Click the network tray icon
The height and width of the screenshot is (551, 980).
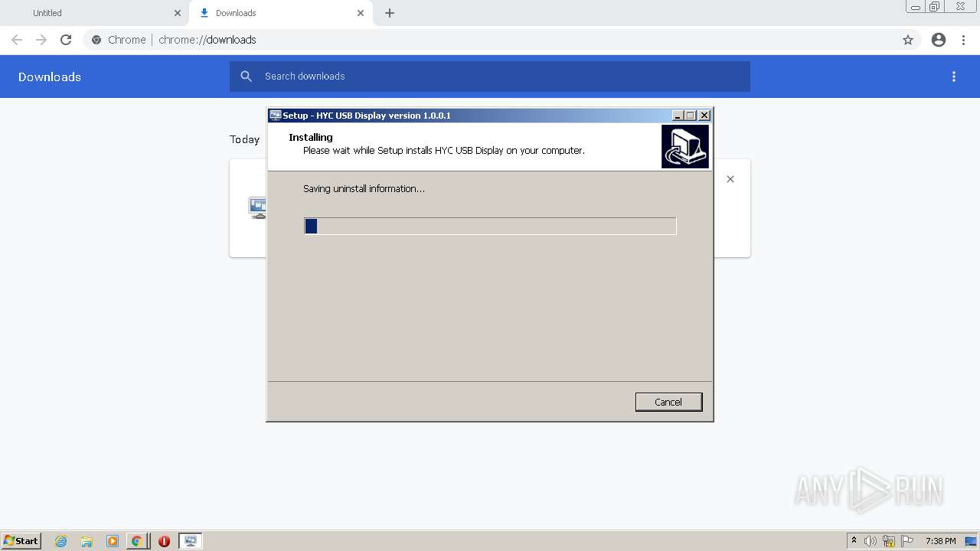point(889,541)
